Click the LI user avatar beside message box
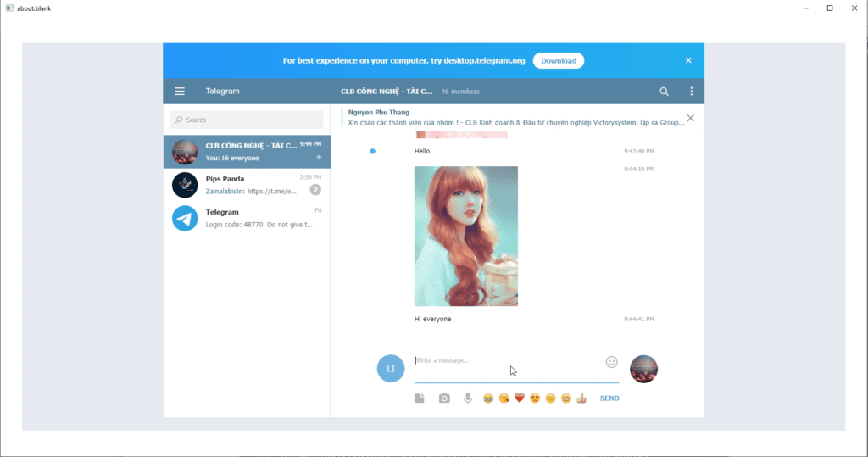The width and height of the screenshot is (868, 457). [391, 368]
